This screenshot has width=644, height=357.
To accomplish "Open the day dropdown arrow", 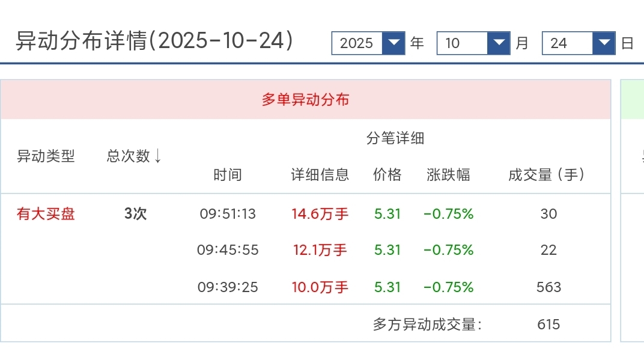I will (604, 43).
